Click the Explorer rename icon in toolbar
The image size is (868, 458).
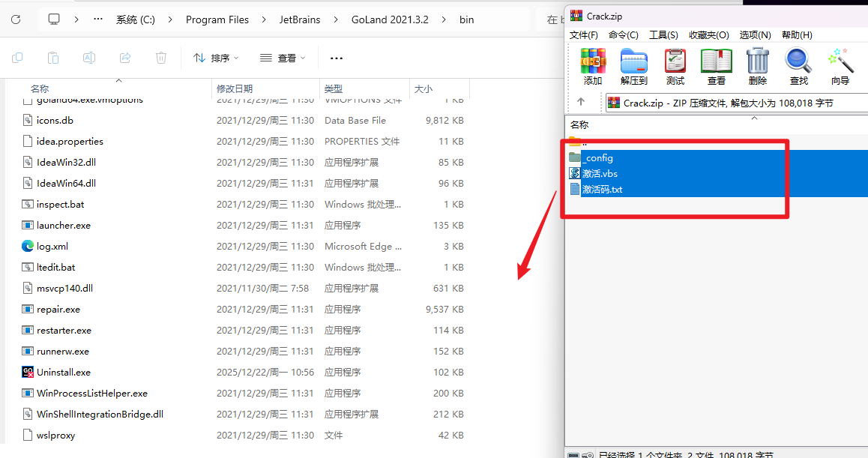point(89,58)
